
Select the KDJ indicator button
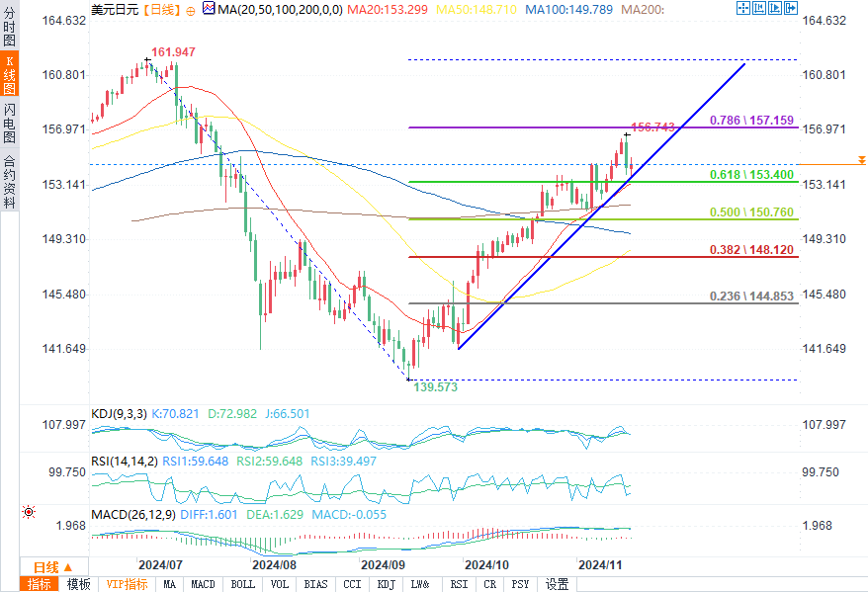coord(386,584)
